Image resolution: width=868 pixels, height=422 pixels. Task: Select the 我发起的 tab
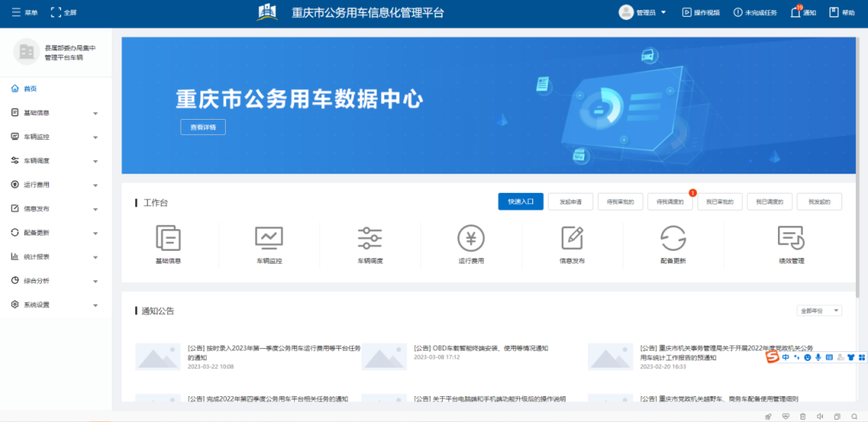click(819, 202)
